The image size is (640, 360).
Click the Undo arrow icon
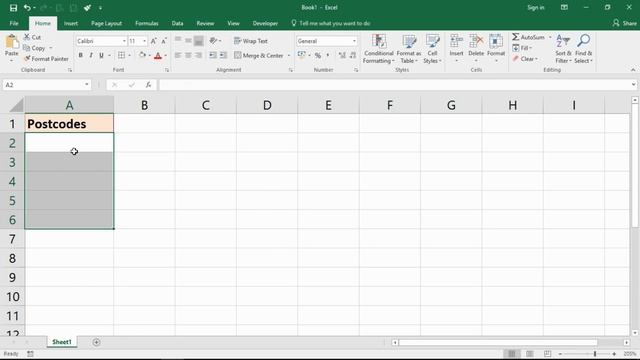[x=27, y=8]
